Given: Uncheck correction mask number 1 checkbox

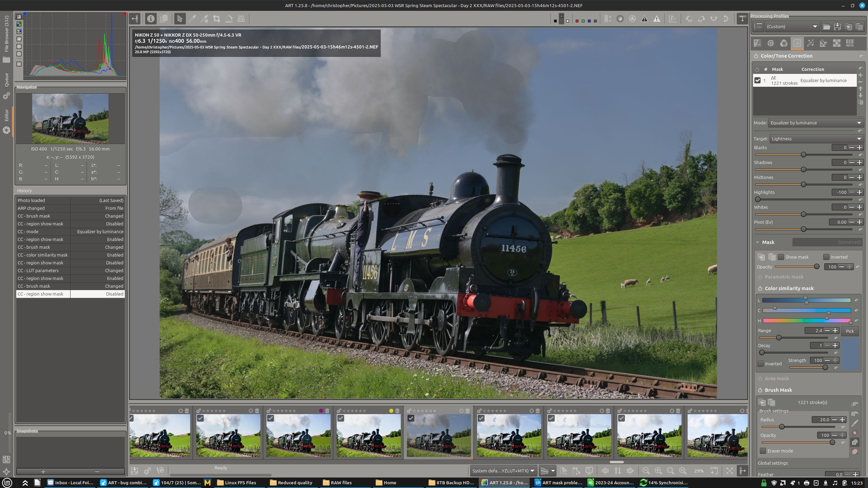Looking at the screenshot, I should click(x=757, y=80).
